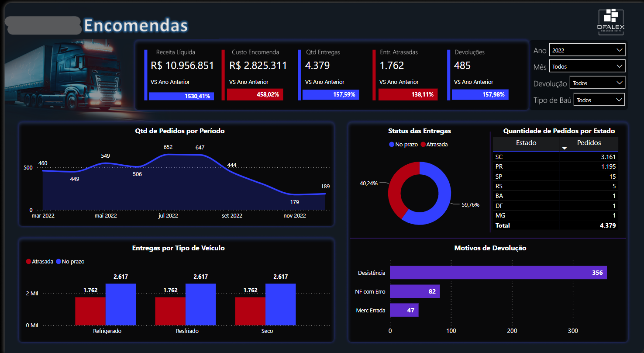Image resolution: width=644 pixels, height=353 pixels.
Task: Click the Custo Encomenda value R$ 2.825.311
Action: [x=258, y=66]
